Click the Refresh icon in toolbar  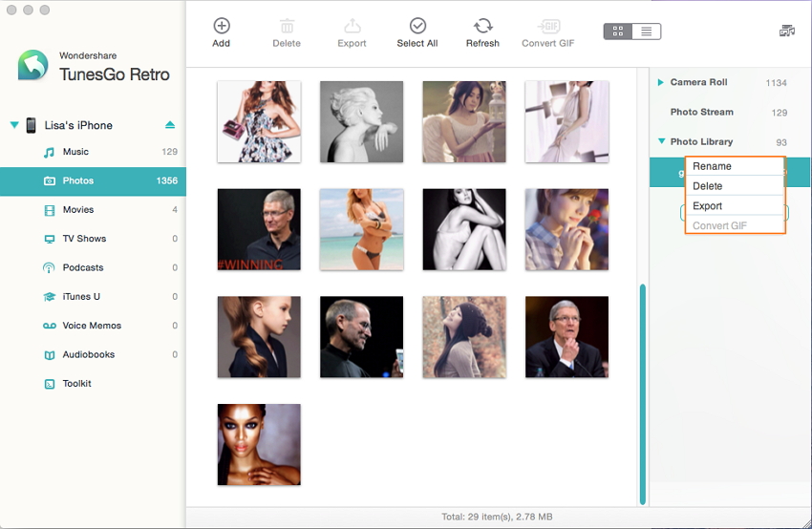(x=482, y=27)
